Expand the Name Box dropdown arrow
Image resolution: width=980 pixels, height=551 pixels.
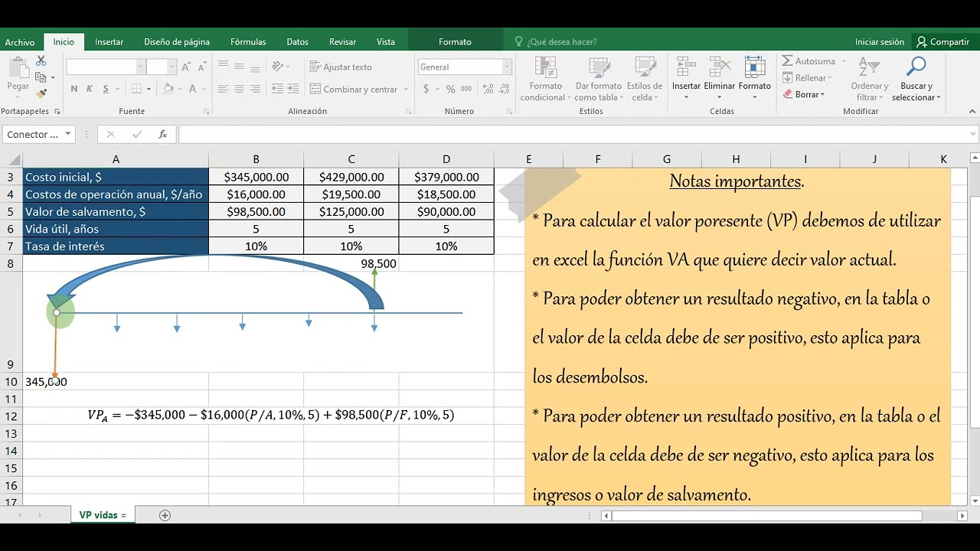[x=68, y=134]
